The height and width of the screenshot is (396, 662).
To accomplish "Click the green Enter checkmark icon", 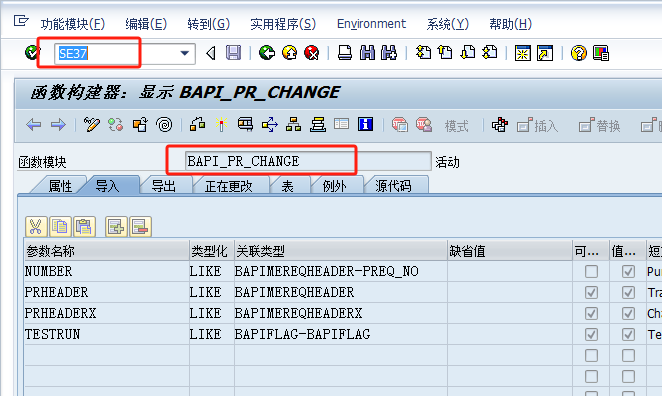I will (32, 53).
